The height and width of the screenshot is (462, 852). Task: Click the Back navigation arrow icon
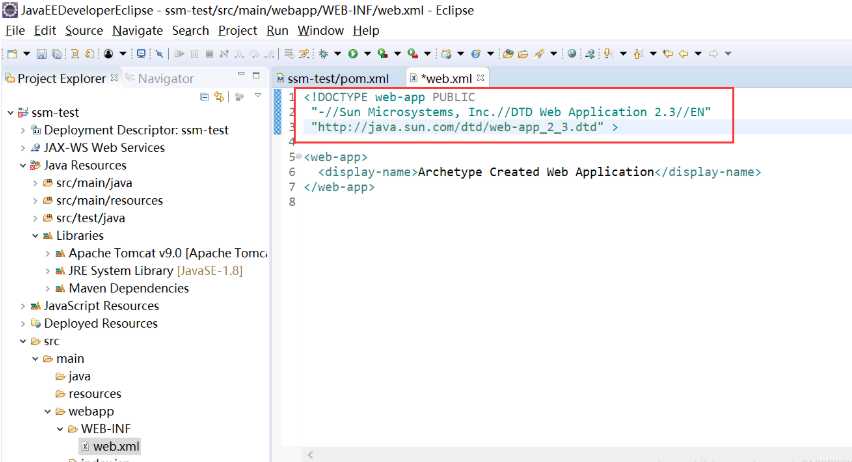(683, 53)
